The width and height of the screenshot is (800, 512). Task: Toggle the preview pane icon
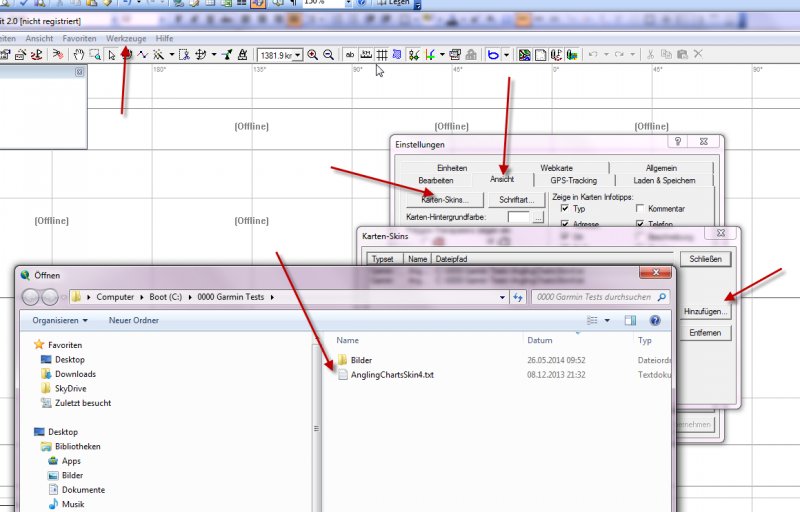click(630, 320)
